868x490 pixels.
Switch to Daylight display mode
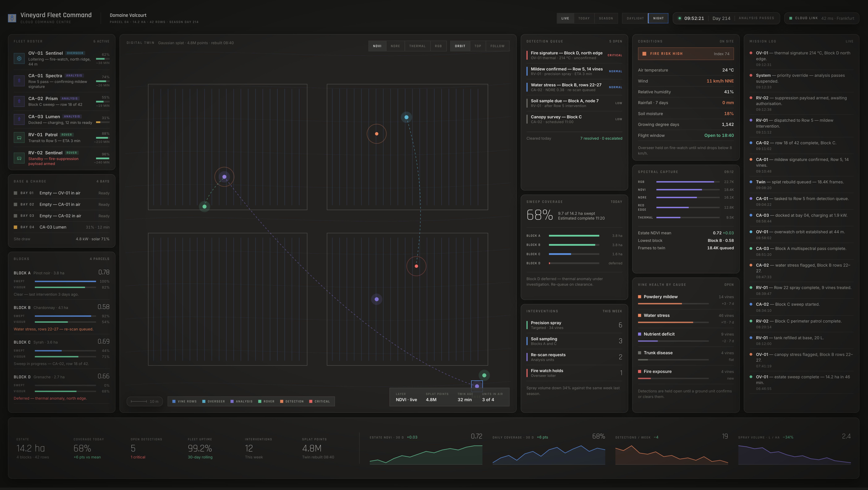635,18
